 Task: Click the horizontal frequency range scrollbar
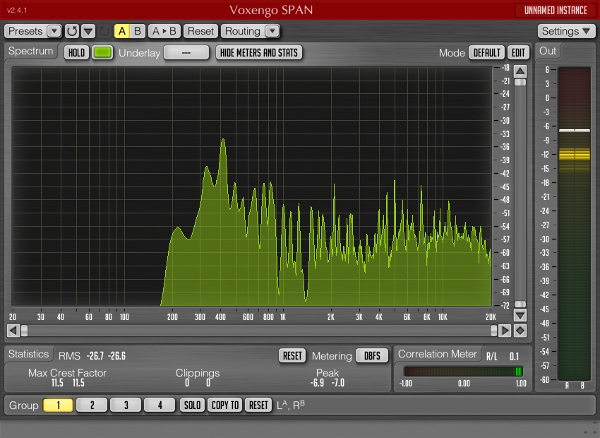259,331
